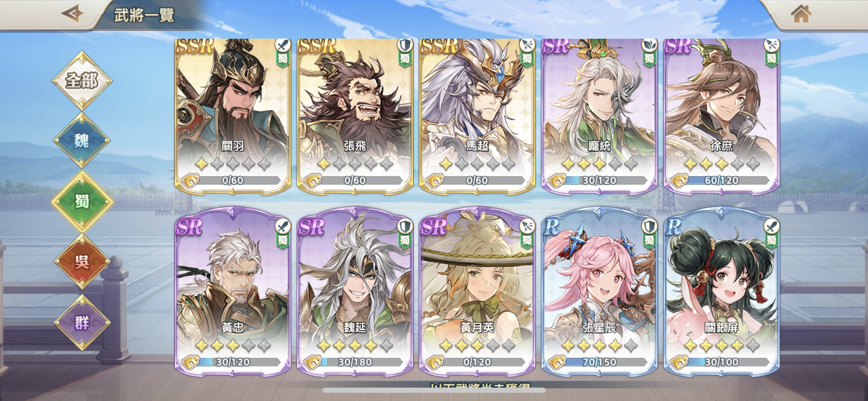
Task: Switch to the 吳 faction filter
Action: click(x=82, y=262)
